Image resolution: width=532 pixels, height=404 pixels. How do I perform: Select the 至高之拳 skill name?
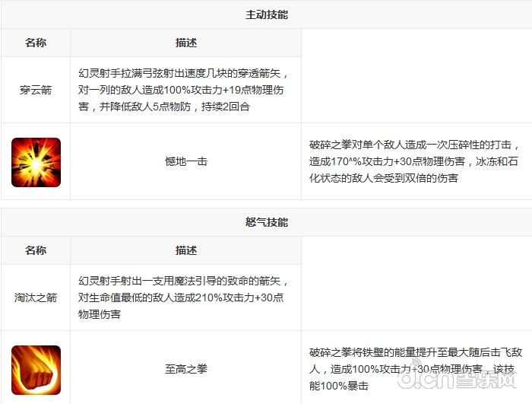pos(185,369)
